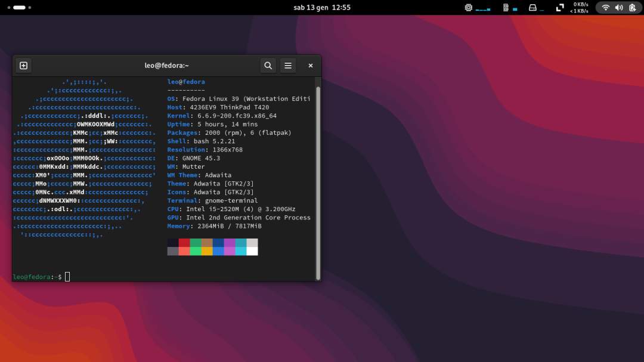644x362 pixels.
Task: Click the 'Resolution: 1366x768' line
Action: 205,150
